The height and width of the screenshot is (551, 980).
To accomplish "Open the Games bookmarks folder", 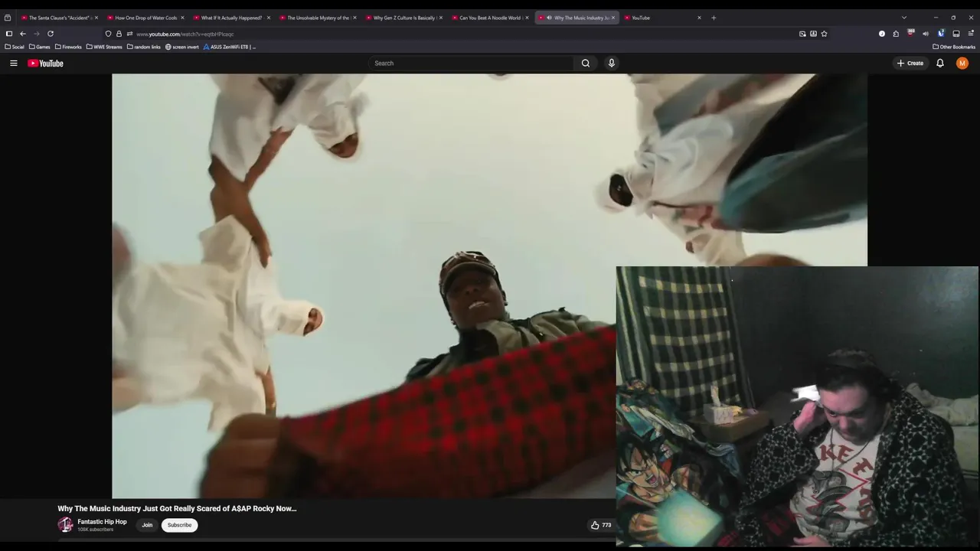I will 40,47.
